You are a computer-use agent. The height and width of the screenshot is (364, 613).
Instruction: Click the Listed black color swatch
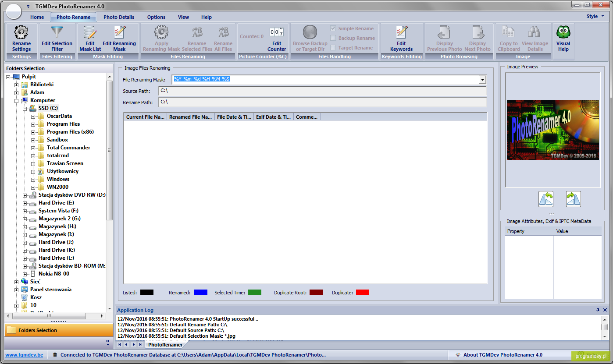(x=147, y=292)
